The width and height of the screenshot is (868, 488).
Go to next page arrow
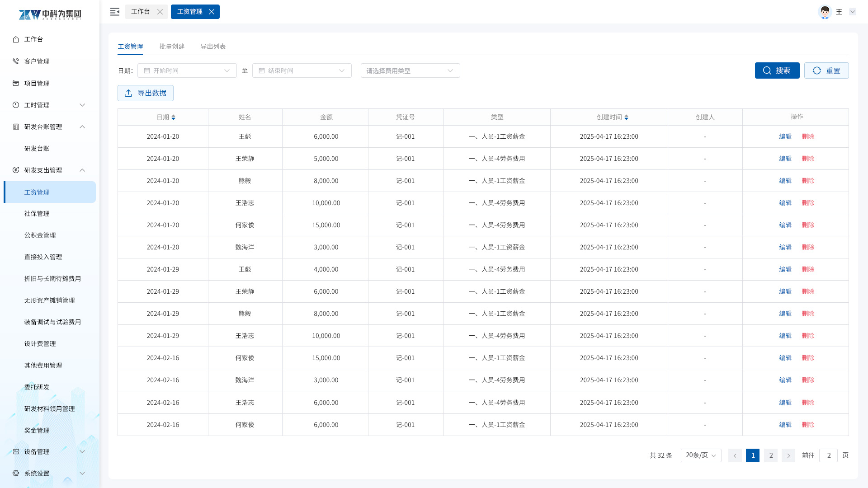pos(788,455)
